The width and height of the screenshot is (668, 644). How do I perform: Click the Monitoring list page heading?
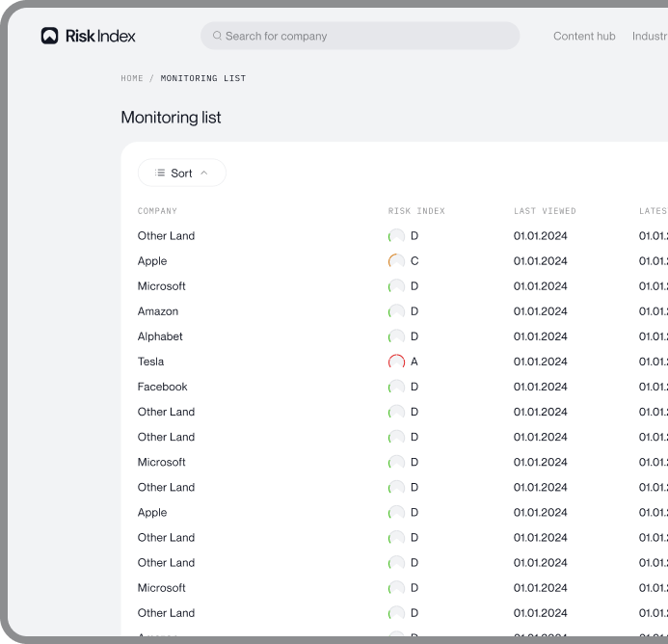click(171, 118)
